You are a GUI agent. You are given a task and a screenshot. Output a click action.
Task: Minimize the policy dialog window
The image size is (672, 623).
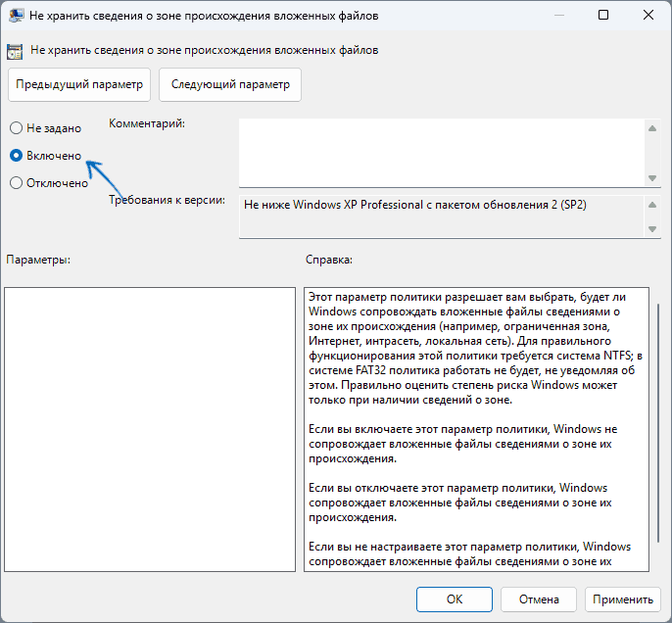click(x=559, y=16)
